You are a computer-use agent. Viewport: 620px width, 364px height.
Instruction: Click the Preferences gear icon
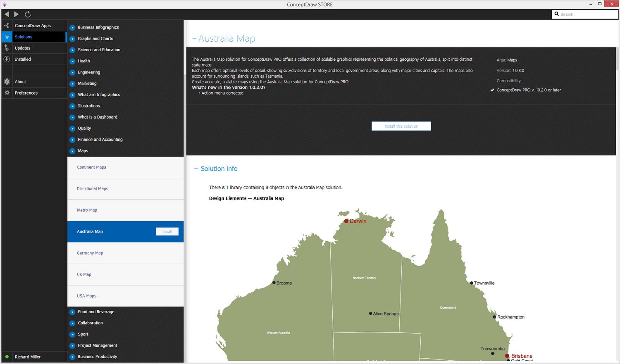tap(7, 93)
